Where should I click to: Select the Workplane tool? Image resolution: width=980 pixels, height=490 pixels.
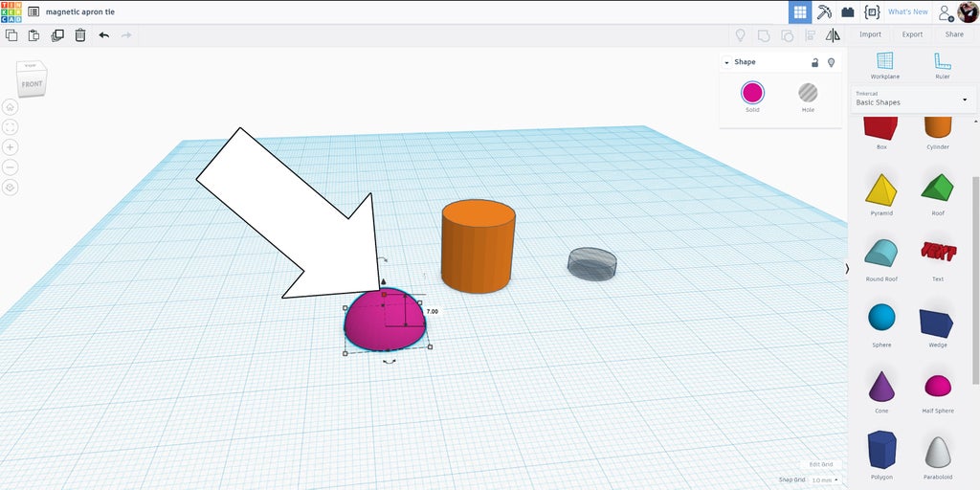tap(885, 66)
